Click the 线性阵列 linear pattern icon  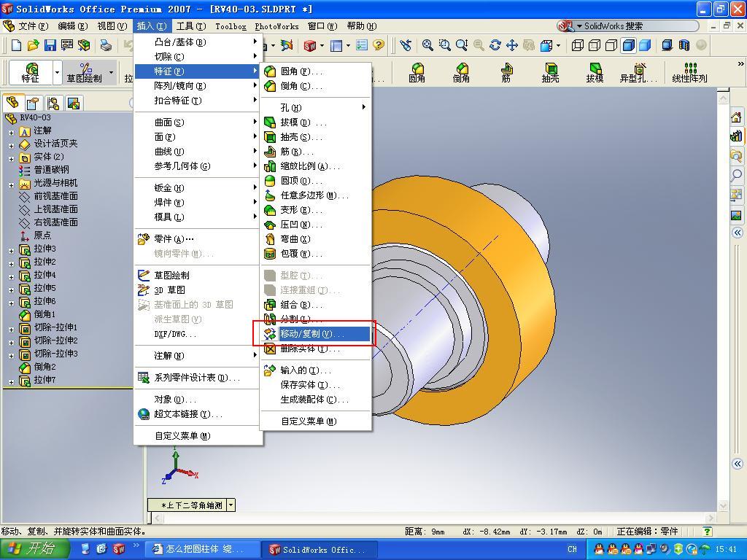pos(689,73)
